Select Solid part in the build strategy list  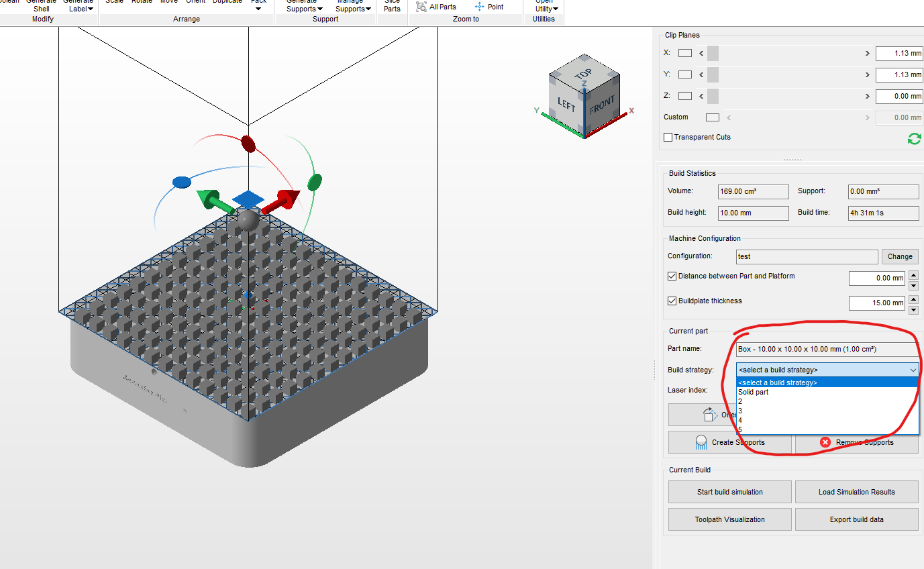753,392
